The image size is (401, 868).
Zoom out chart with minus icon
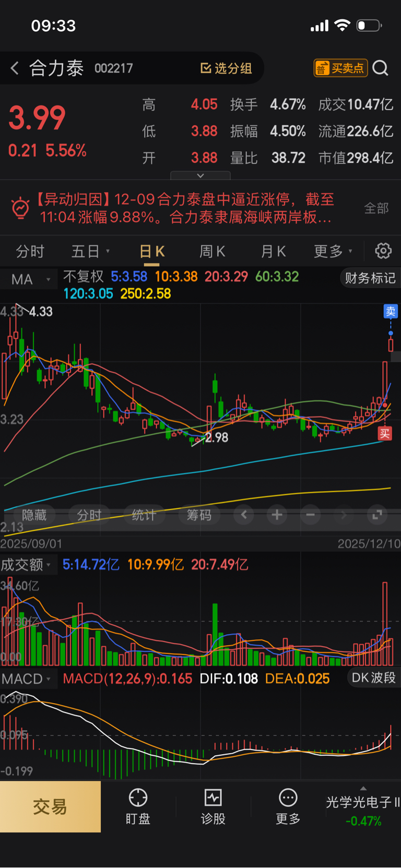310,515
